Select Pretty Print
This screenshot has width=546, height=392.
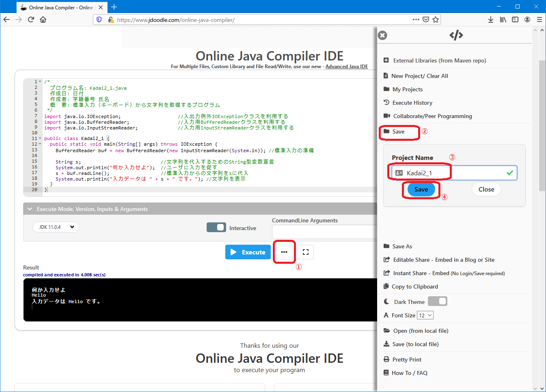(x=402, y=360)
